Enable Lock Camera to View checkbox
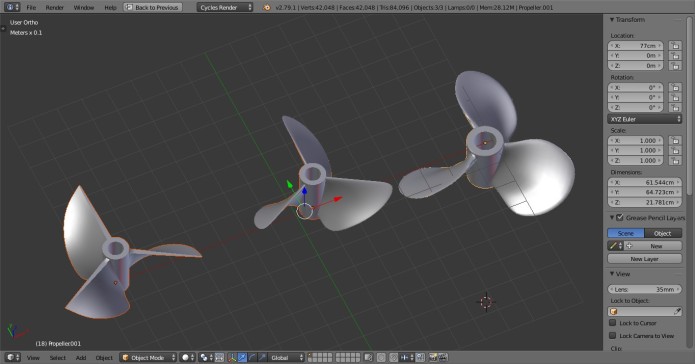The width and height of the screenshot is (695, 364). click(x=613, y=336)
